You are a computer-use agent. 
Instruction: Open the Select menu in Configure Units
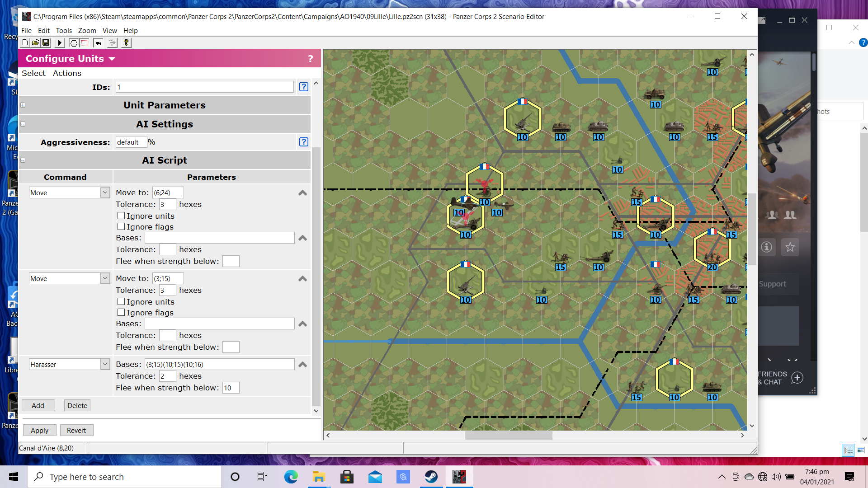pos(33,73)
